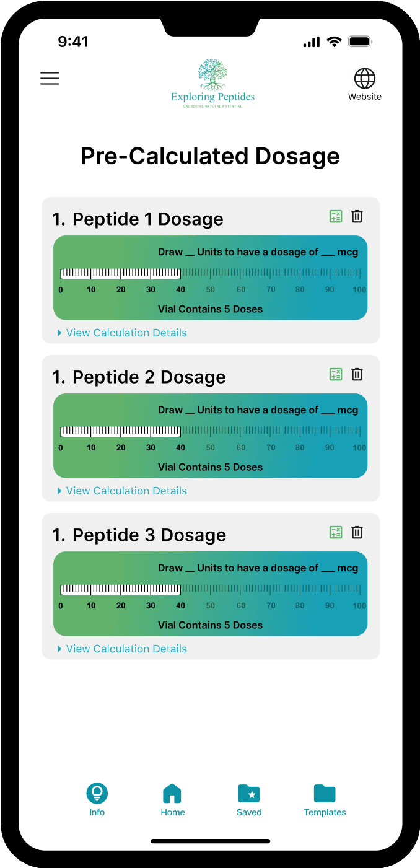Screen dimensions: 420x868
Task: Delete Peptide 2 Dosage with trash icon
Action: (x=357, y=374)
